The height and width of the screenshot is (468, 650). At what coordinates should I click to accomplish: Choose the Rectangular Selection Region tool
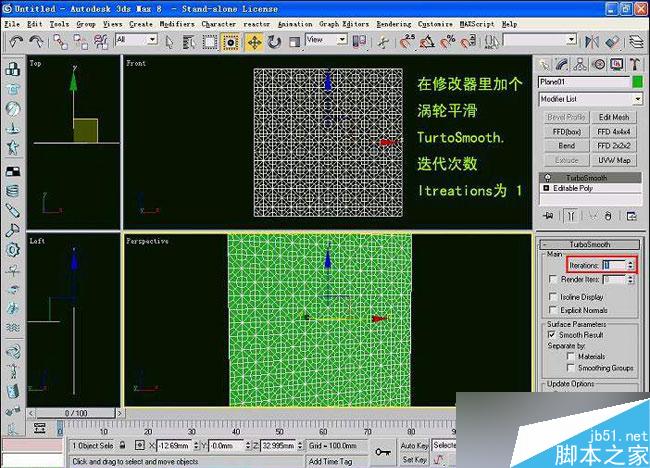pyautogui.click(x=210, y=42)
